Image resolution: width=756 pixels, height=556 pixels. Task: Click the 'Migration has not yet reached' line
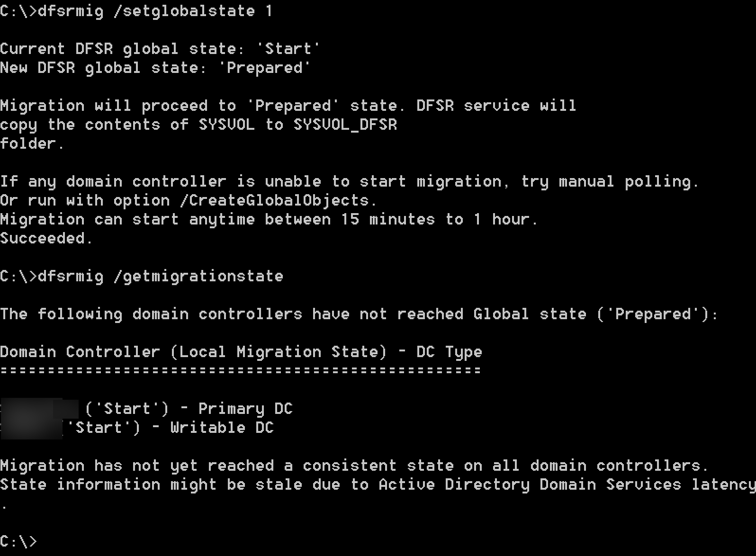[354, 466]
